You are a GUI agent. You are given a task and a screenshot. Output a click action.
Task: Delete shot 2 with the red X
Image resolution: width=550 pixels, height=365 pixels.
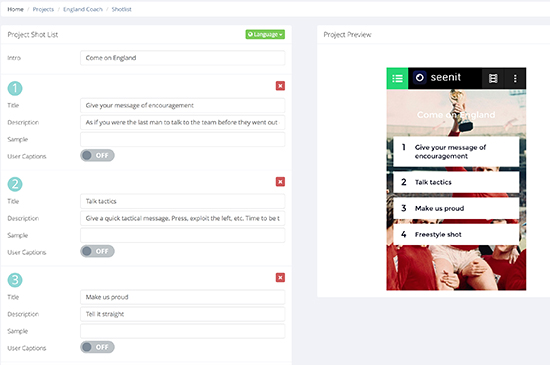tap(280, 182)
